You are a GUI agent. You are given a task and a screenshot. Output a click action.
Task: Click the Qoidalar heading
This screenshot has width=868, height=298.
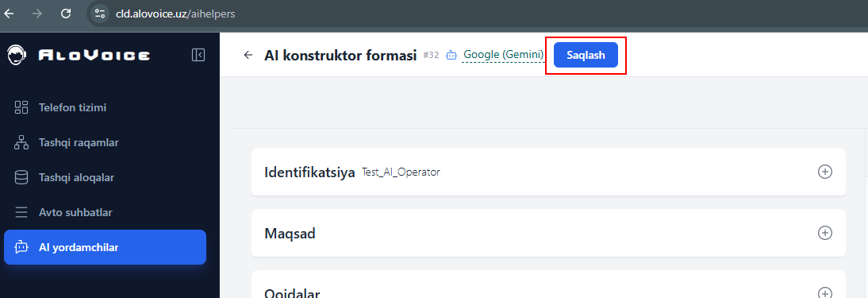pyautogui.click(x=292, y=293)
